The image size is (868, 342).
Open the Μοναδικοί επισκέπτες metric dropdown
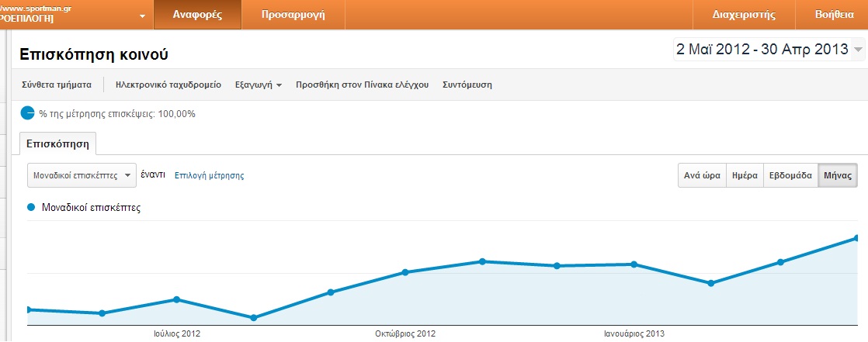point(82,175)
